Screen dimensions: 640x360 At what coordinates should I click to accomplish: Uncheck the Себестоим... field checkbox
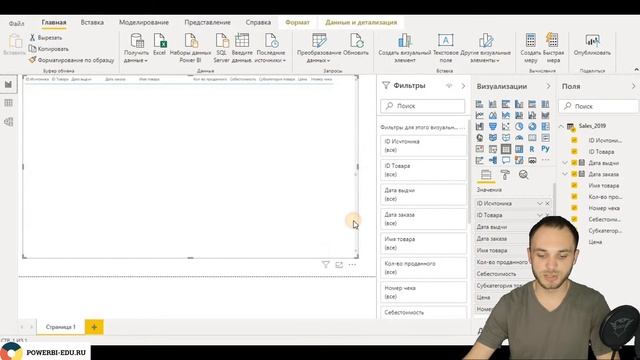click(x=574, y=219)
